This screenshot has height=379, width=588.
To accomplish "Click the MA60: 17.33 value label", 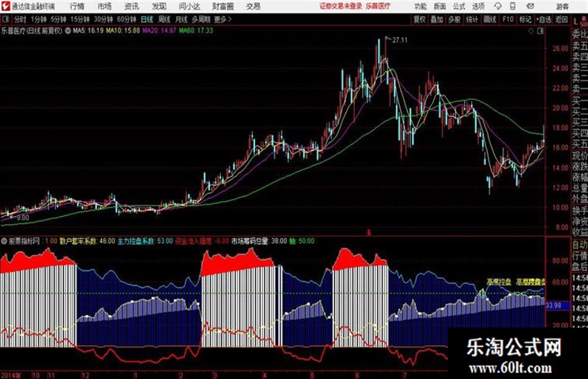I will click(196, 30).
